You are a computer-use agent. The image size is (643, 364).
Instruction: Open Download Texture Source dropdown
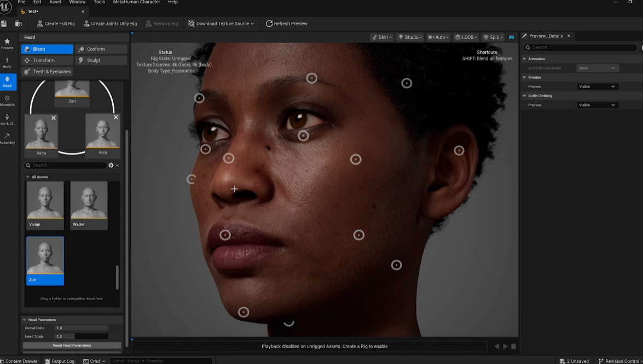[221, 24]
